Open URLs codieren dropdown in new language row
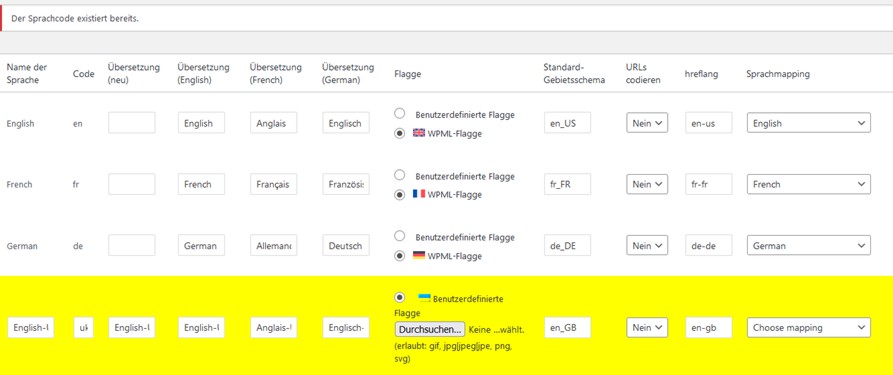Screen dimensions: 893x375 pos(647,328)
